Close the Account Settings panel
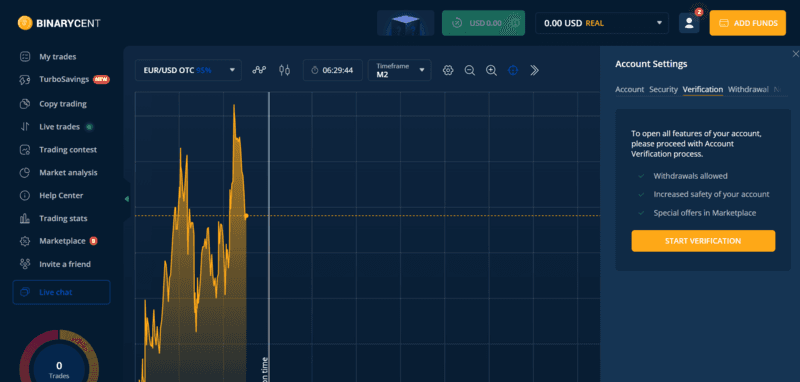Image resolution: width=800 pixels, height=382 pixels. point(795,54)
